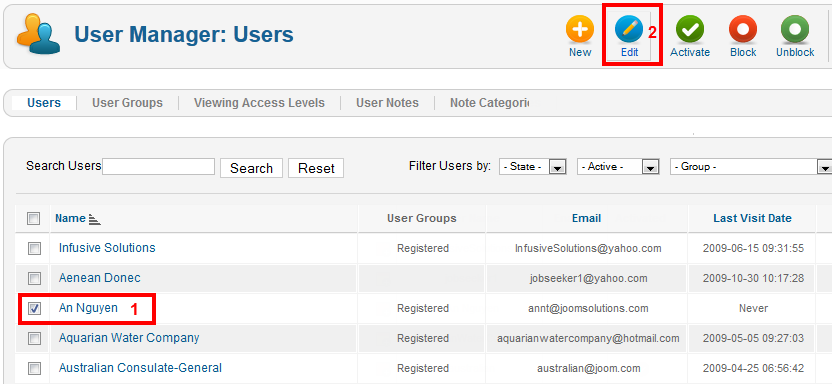This screenshot has height=384, width=832.
Task: Check the Aquarian Water Company row checkbox
Action: click(x=34, y=338)
